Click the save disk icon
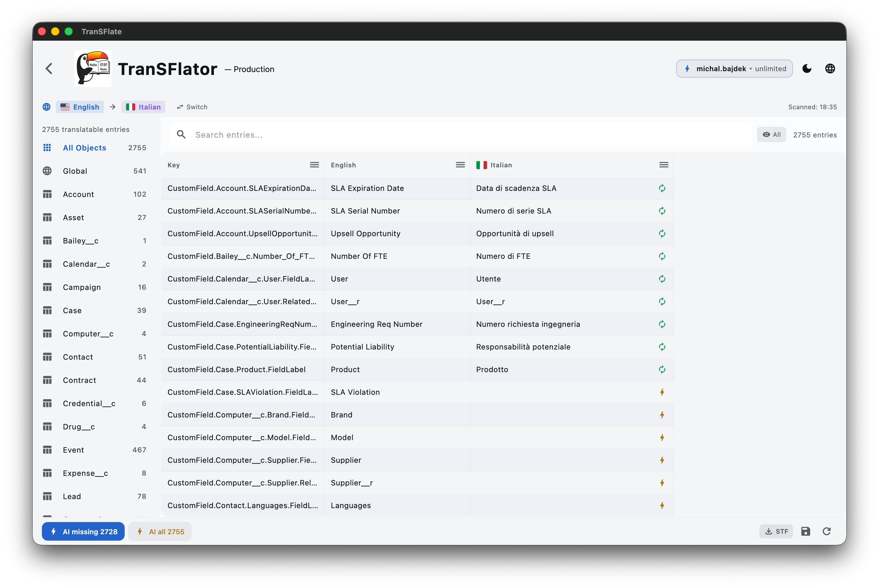Viewport: 879px width, 588px height. [805, 531]
